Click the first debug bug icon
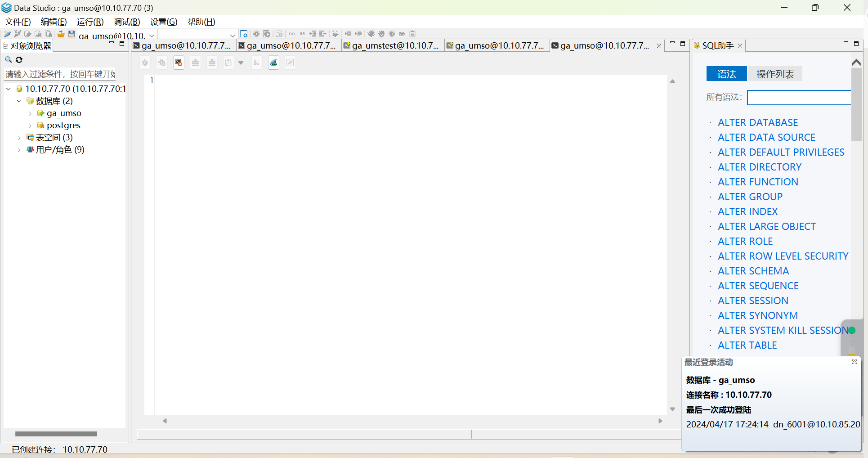 371,34
